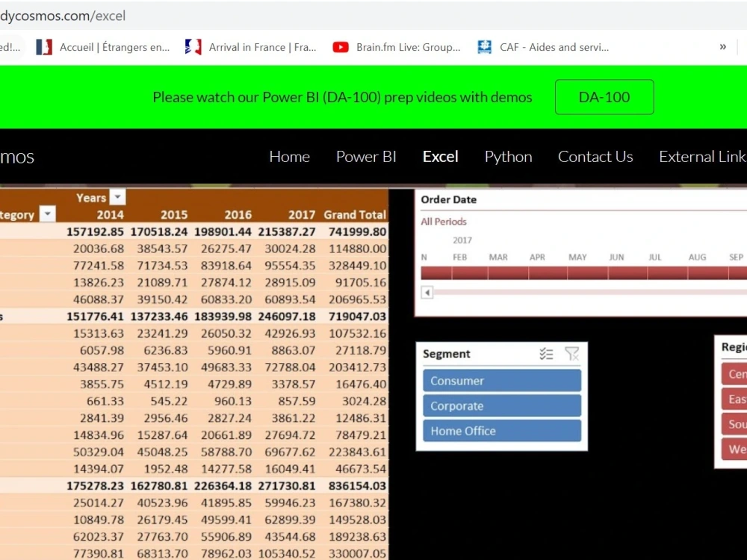This screenshot has width=747, height=560.
Task: Click the timeline scroll left arrow
Action: coord(427,293)
